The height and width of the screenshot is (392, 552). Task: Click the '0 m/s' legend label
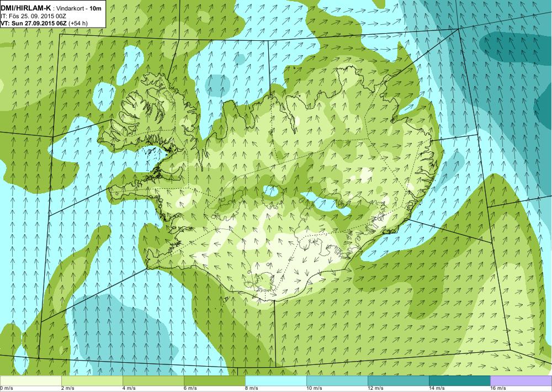(6, 389)
